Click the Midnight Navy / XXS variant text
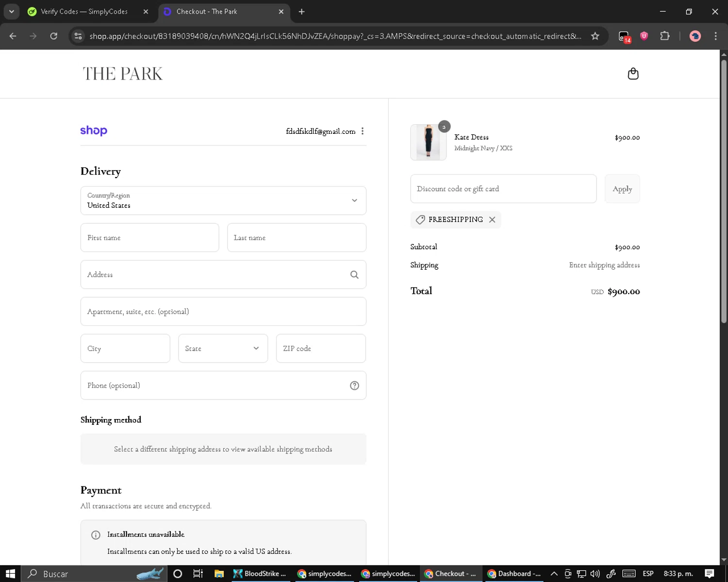This screenshot has height=582, width=728. [483, 148]
